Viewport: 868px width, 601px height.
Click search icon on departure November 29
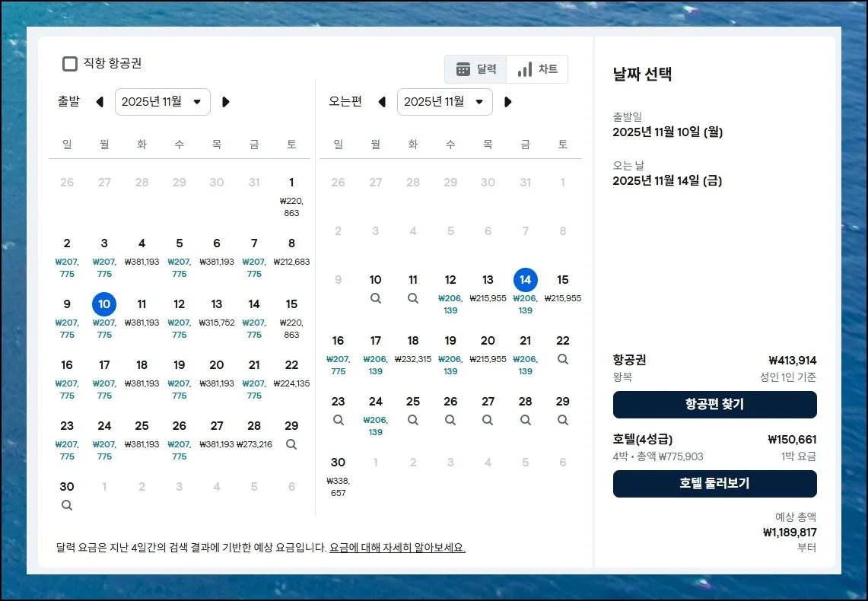[291, 444]
